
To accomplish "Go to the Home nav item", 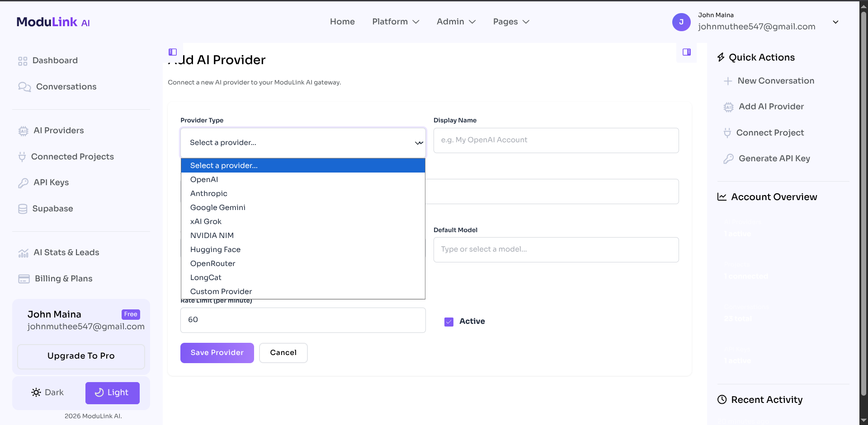I will 342,22.
